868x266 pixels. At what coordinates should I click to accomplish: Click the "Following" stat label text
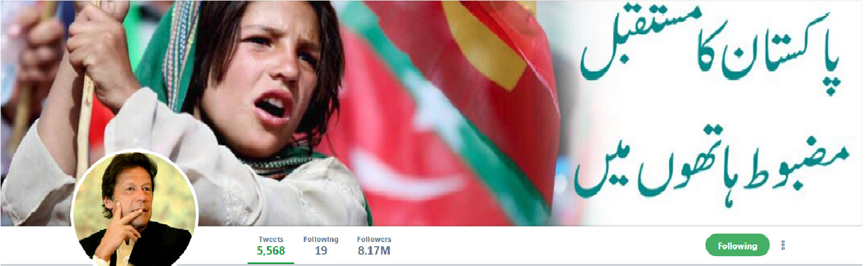pyautogui.click(x=321, y=239)
